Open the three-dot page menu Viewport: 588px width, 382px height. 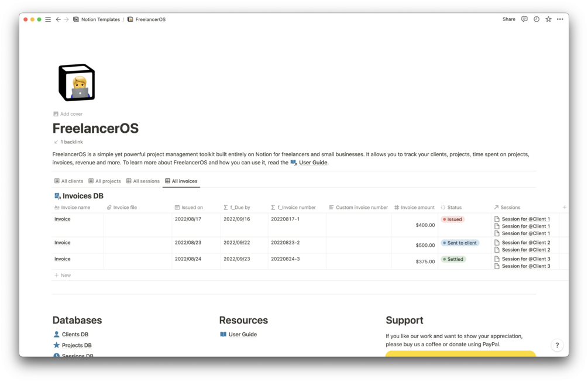[x=560, y=19]
